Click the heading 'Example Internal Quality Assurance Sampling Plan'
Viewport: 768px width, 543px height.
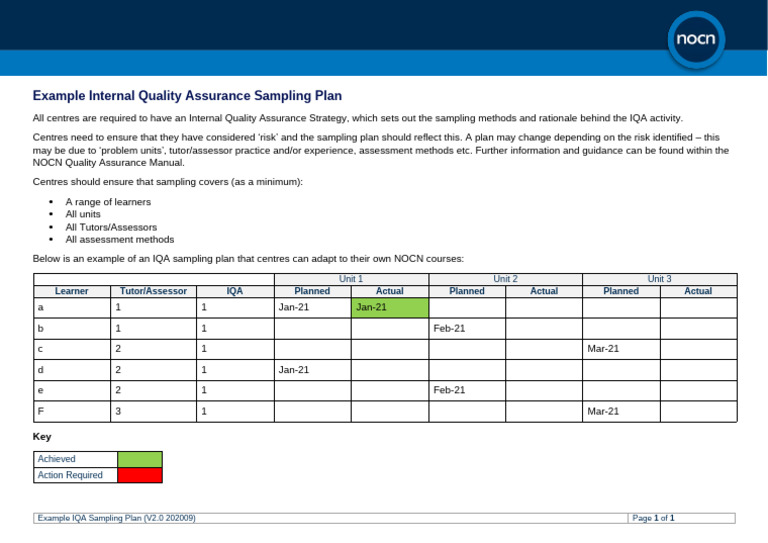(187, 95)
